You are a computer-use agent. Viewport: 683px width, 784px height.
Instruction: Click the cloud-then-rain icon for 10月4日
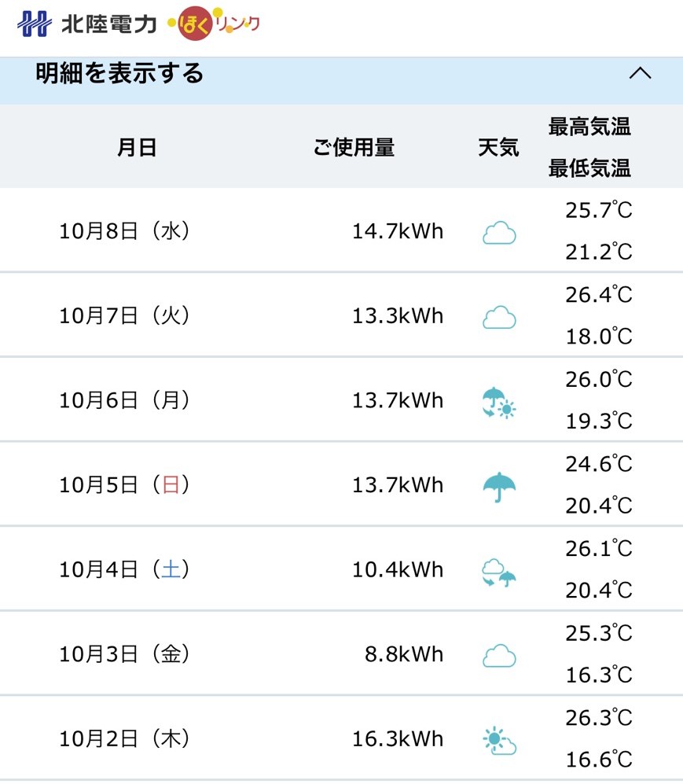pyautogui.click(x=499, y=571)
